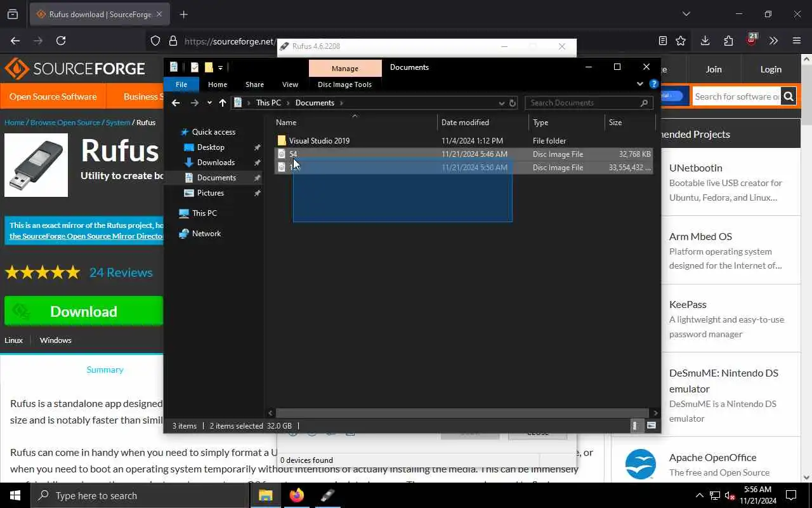Open Desktop in the navigation pane
This screenshot has height=508, width=812.
pyautogui.click(x=211, y=147)
